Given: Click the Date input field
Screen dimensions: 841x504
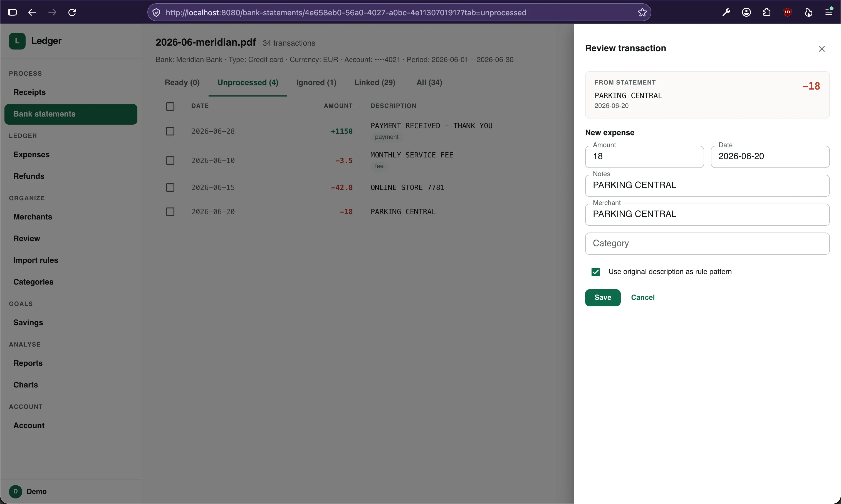Looking at the screenshot, I should (x=770, y=157).
